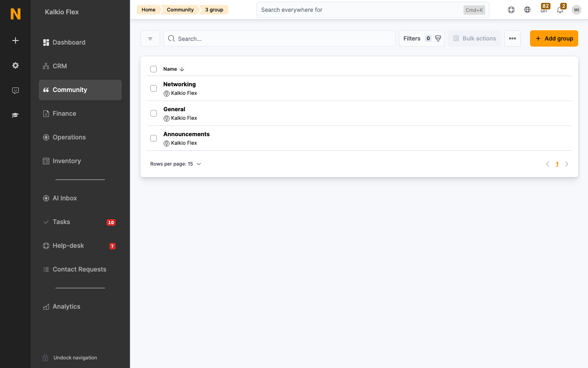Click the funnel icon in Filters
This screenshot has width=588, height=368.
(x=438, y=38)
